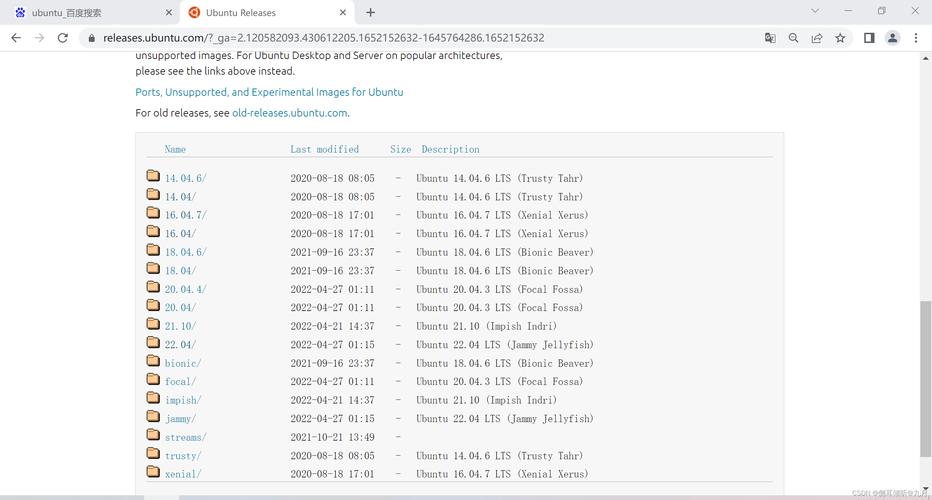This screenshot has height=500, width=932.
Task: Click the padlock site info icon
Action: pyautogui.click(x=91, y=38)
